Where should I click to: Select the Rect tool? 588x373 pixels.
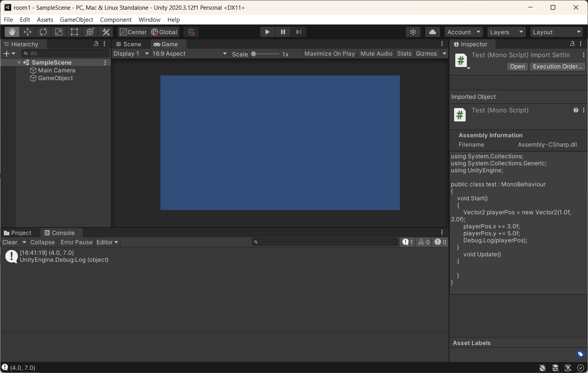coord(74,32)
